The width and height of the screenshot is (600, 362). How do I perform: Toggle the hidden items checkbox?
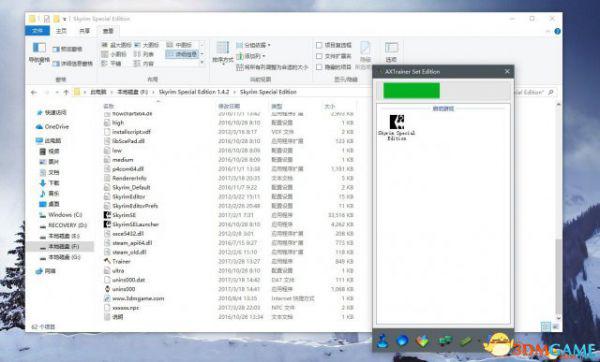[319, 67]
